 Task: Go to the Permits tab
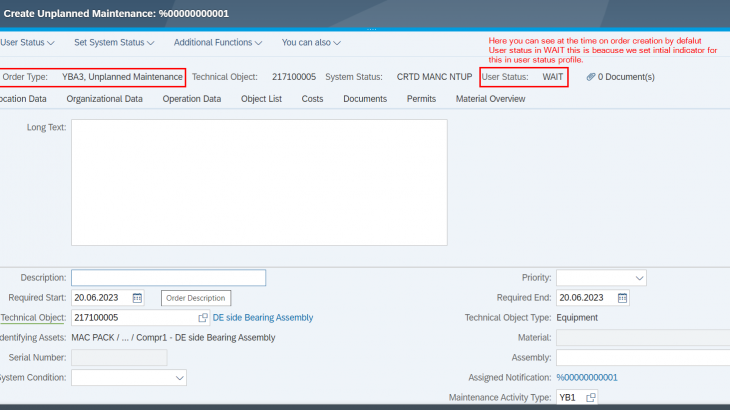(421, 99)
